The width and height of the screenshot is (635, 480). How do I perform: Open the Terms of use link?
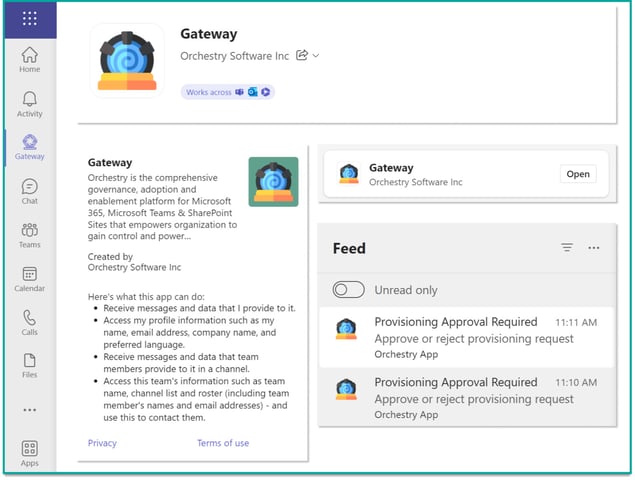click(x=223, y=443)
